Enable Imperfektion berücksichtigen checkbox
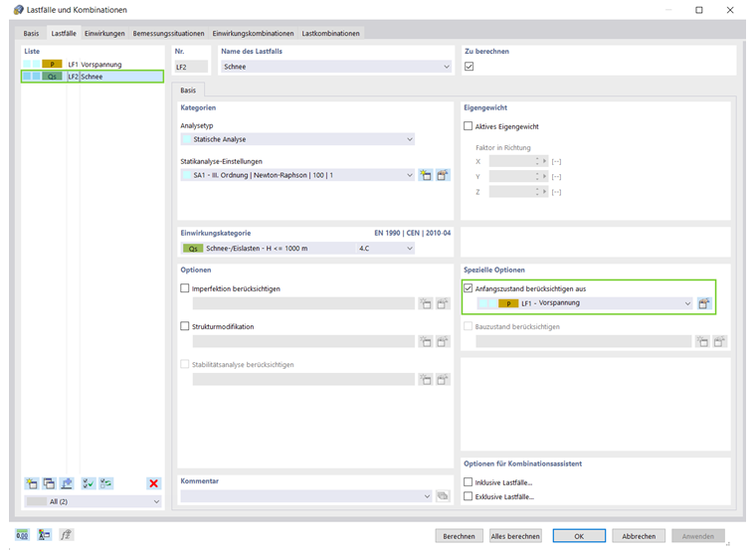The height and width of the screenshot is (553, 756). [x=185, y=288]
